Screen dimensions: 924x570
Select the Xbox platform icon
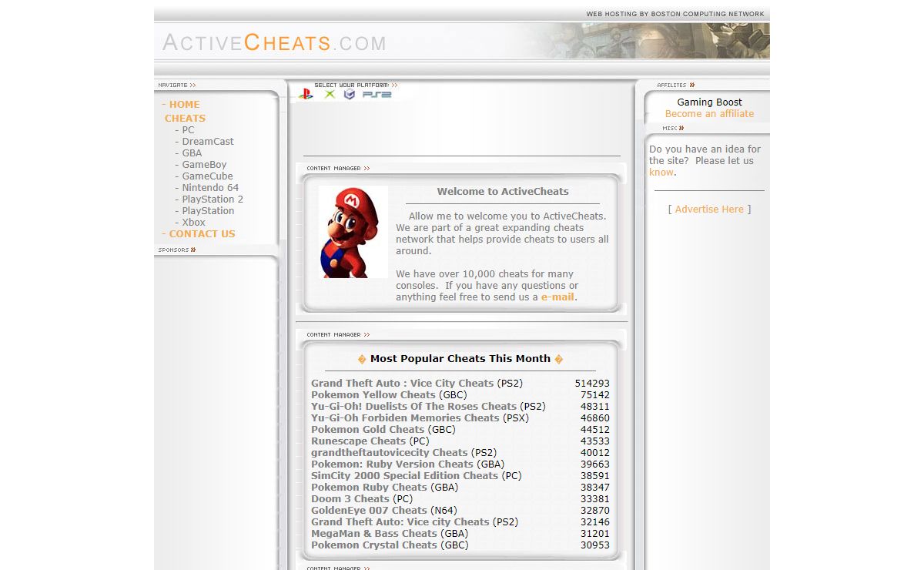pyautogui.click(x=330, y=94)
